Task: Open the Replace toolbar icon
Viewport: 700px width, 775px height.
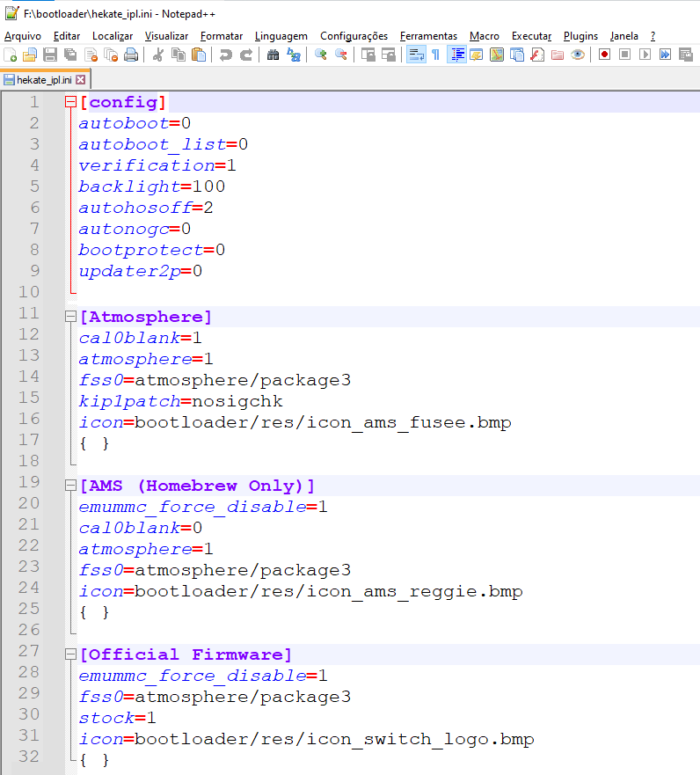Action: [294, 55]
